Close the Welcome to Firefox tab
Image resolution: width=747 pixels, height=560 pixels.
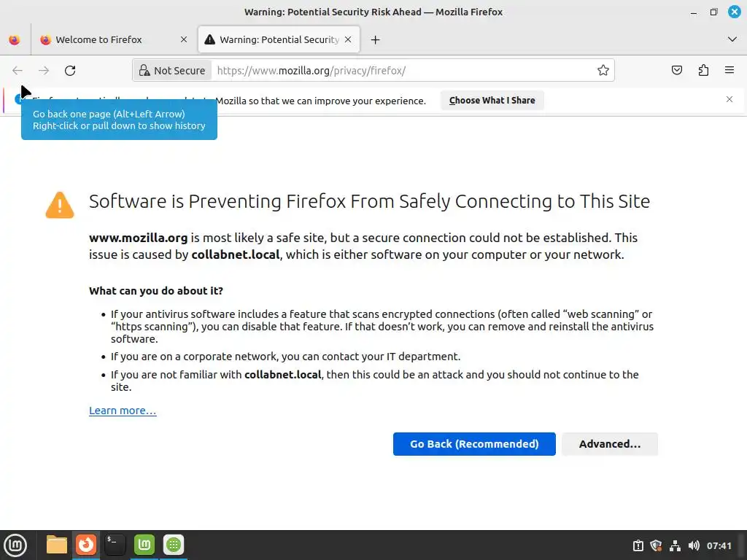pyautogui.click(x=183, y=40)
